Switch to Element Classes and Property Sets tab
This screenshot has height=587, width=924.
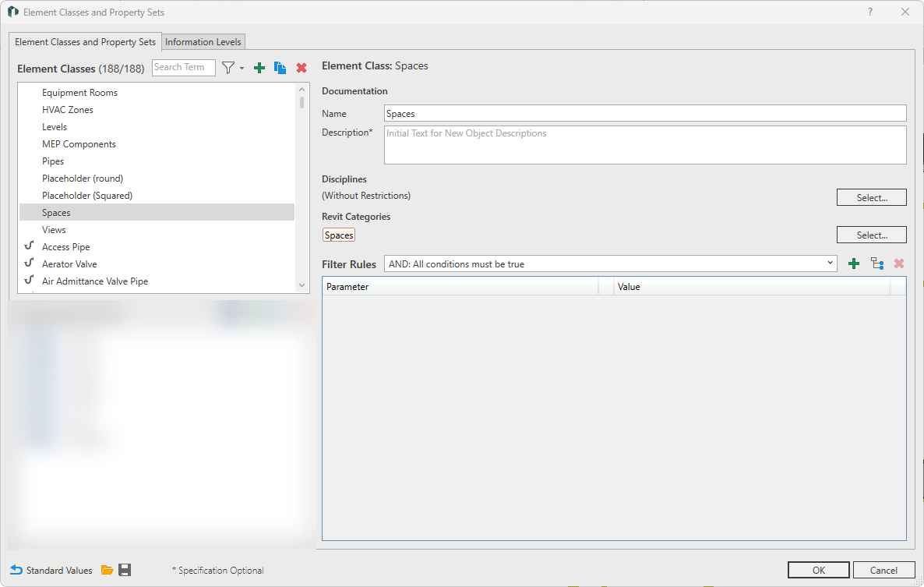[85, 42]
